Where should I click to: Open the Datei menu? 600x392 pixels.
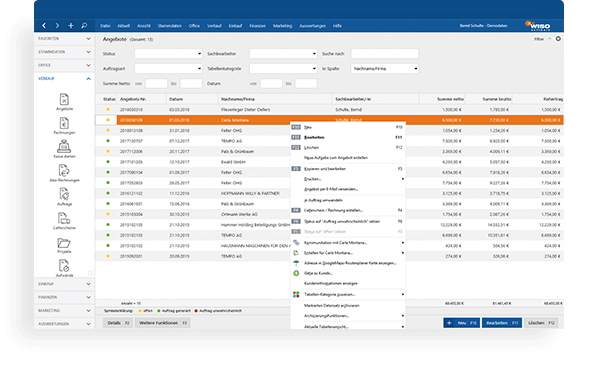(x=105, y=26)
